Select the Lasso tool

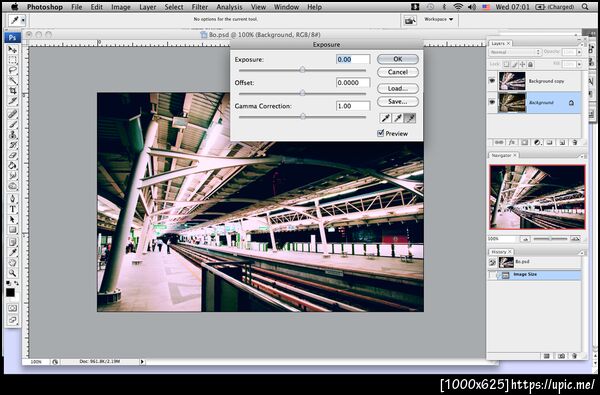(x=13, y=70)
